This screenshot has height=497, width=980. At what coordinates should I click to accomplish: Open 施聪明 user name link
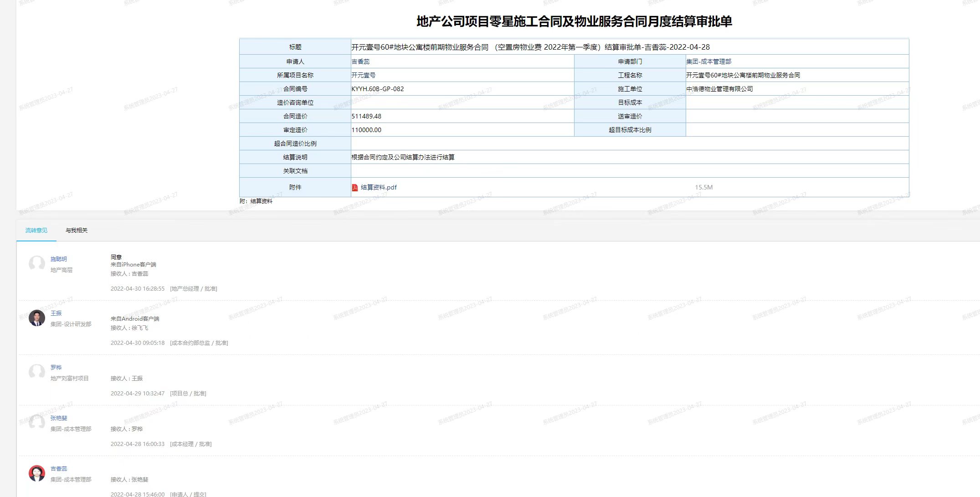click(x=59, y=259)
